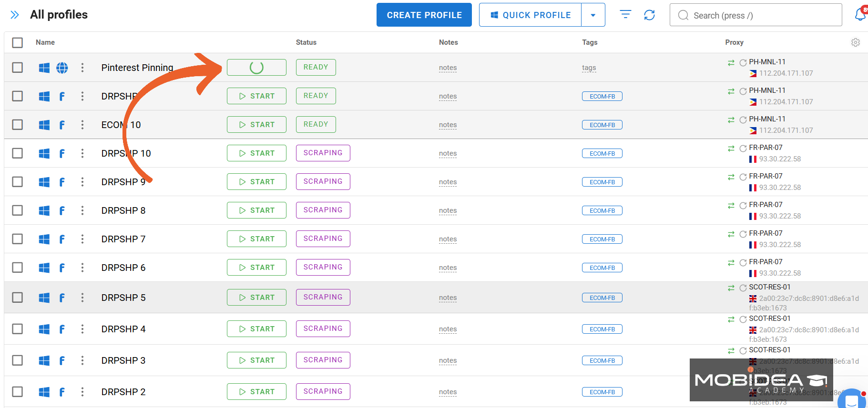Image resolution: width=868 pixels, height=408 pixels.
Task: Open the three-dot menu for Pinterest Pinning
Action: pyautogui.click(x=82, y=68)
